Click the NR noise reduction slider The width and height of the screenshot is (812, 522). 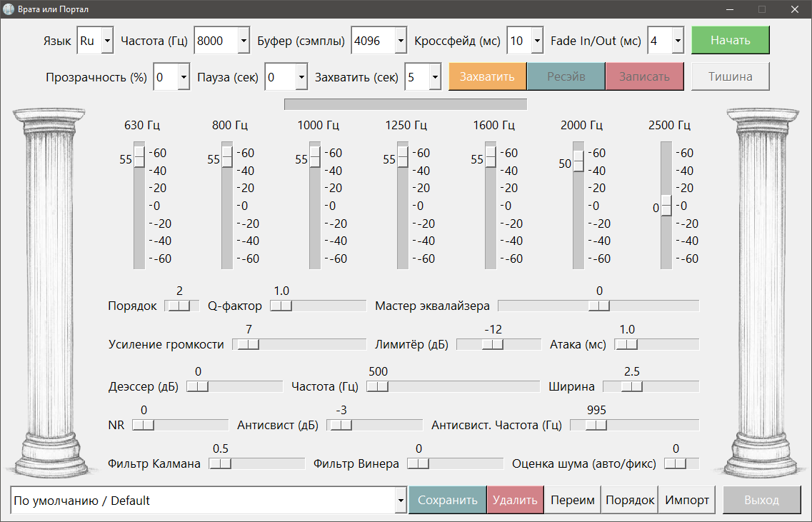(x=180, y=425)
